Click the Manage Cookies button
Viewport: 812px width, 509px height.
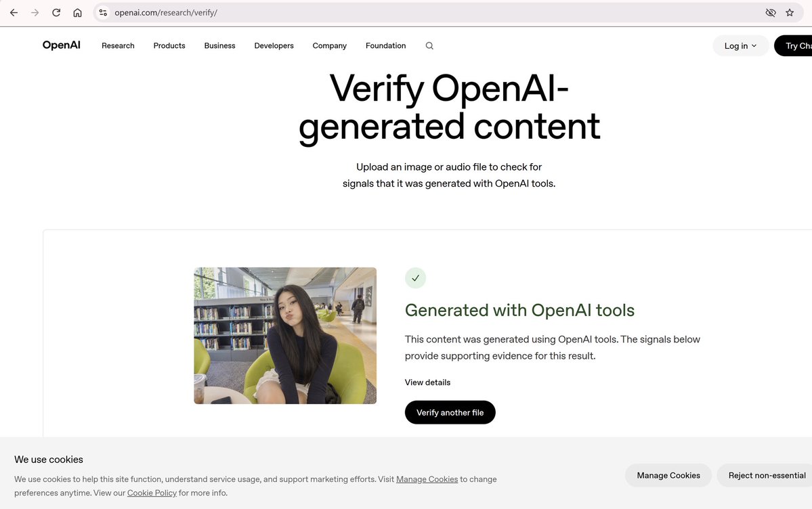(668, 475)
